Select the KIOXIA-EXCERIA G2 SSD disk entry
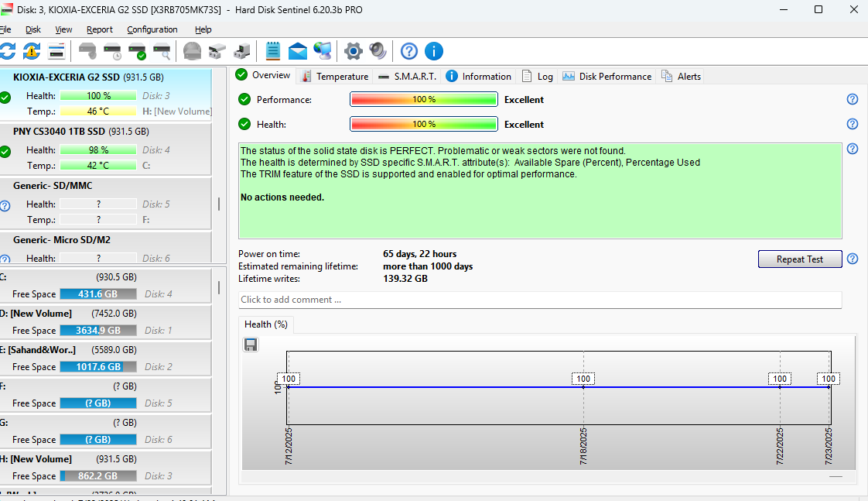The image size is (868, 501). [x=106, y=94]
